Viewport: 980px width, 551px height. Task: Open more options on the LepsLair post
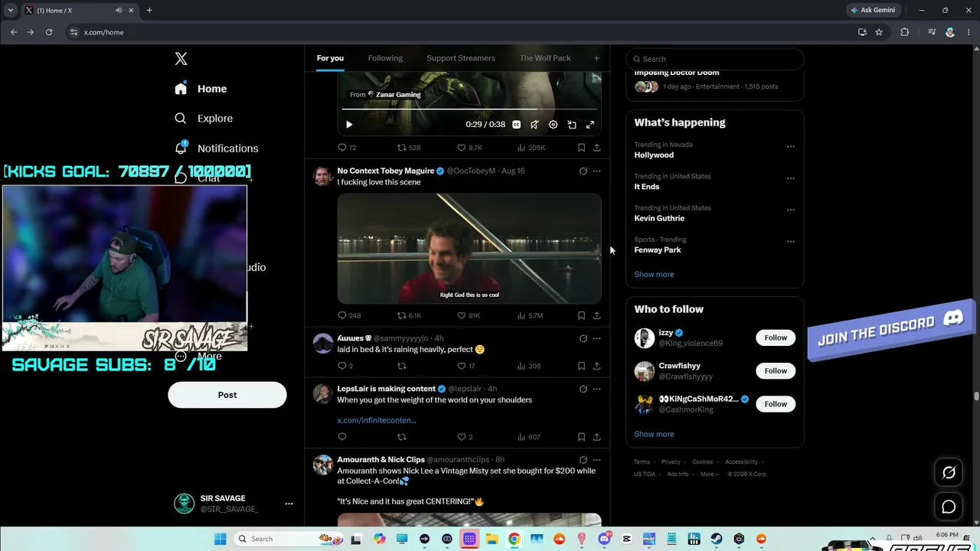596,389
